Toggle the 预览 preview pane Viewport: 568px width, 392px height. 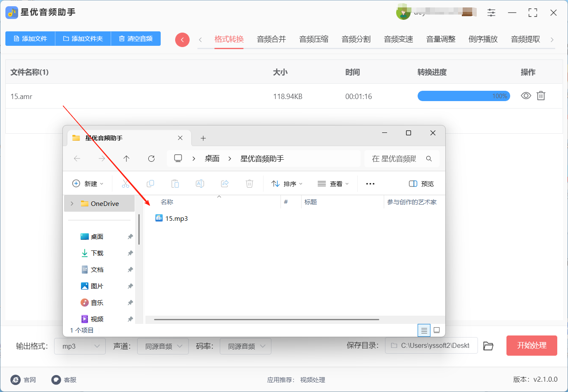click(x=421, y=184)
